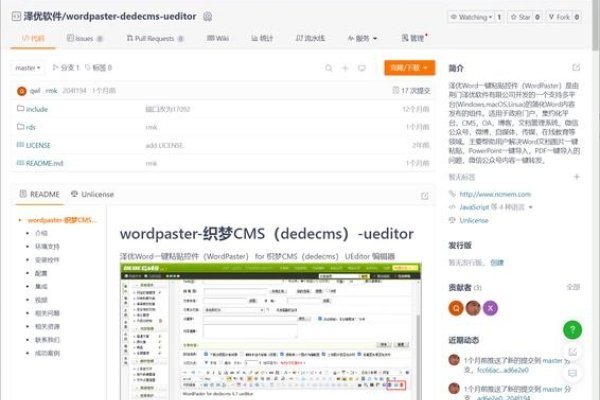Edit the 简介 description via pencil icon
The width and height of the screenshot is (600, 400).
[576, 68]
